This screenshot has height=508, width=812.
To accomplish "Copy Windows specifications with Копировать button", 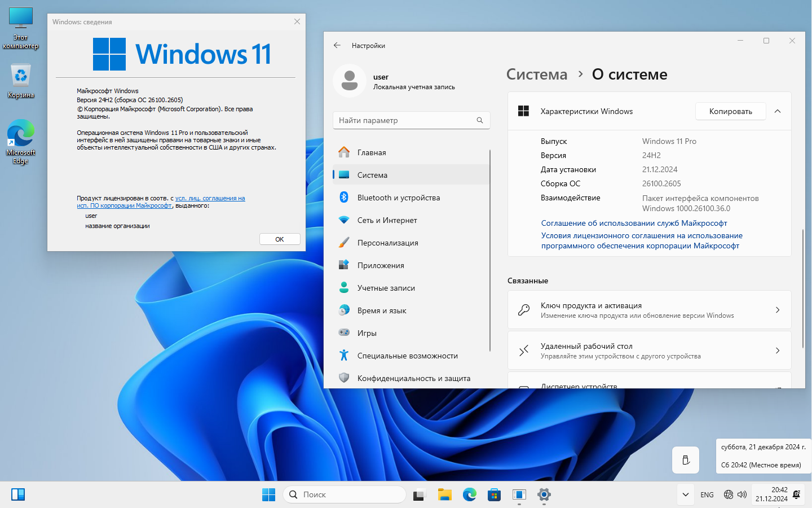I will click(x=731, y=111).
